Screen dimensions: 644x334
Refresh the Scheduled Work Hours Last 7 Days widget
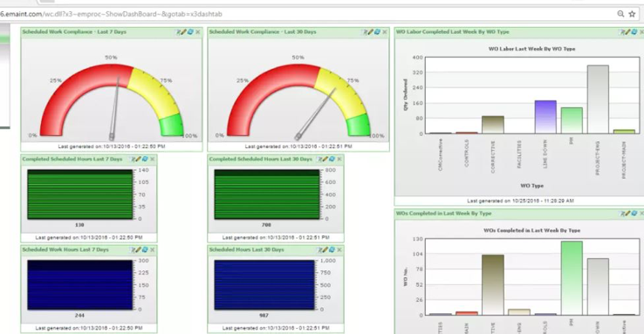tap(145, 250)
